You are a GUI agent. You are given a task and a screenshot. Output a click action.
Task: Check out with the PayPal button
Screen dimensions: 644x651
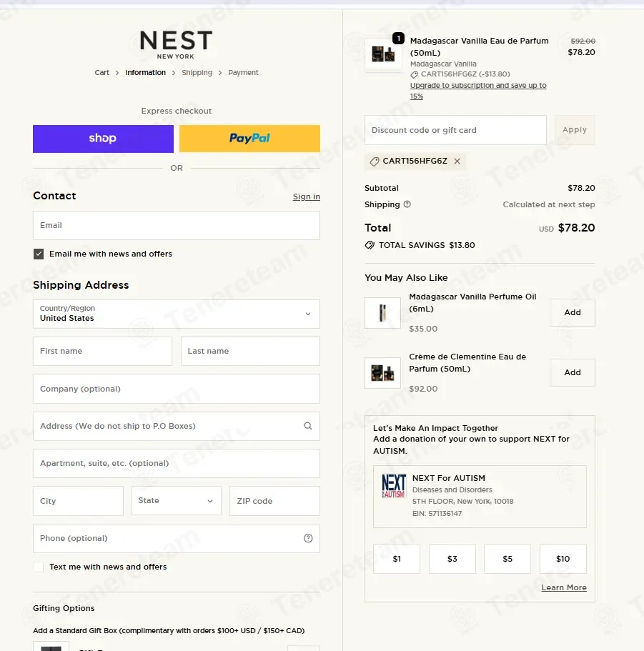coord(249,139)
